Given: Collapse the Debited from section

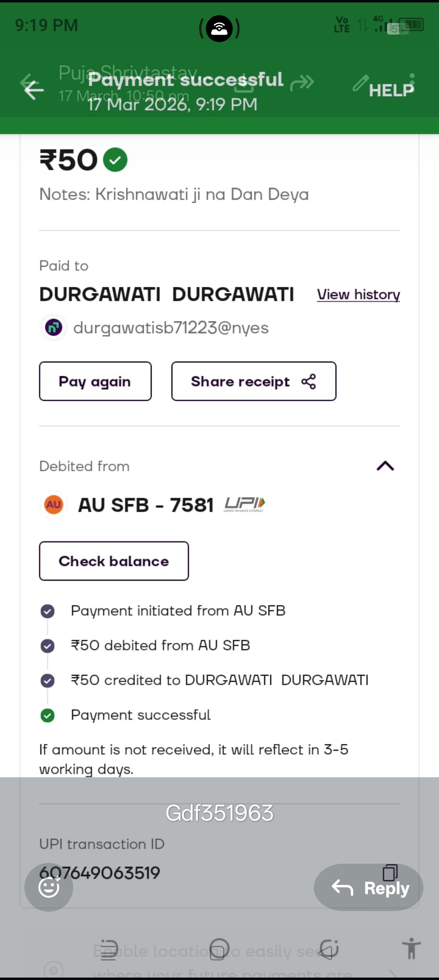Looking at the screenshot, I should coord(385,466).
